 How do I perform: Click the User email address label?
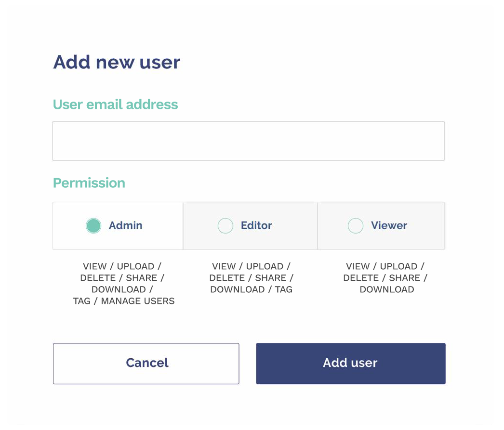115,104
